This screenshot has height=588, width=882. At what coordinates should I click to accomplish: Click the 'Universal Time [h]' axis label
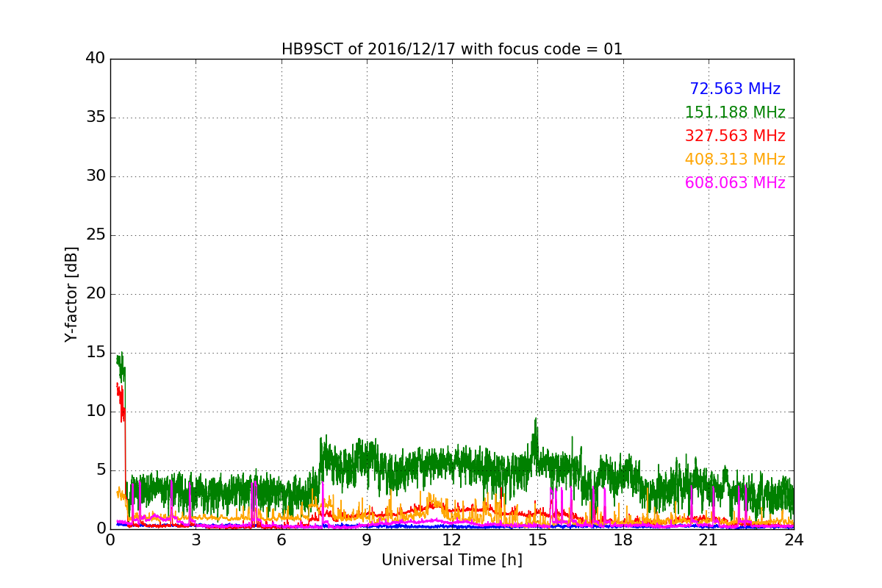451,560
